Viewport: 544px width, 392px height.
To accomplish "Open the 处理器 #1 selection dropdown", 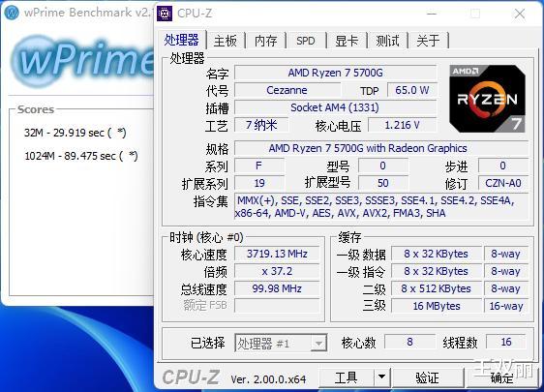I will click(281, 344).
